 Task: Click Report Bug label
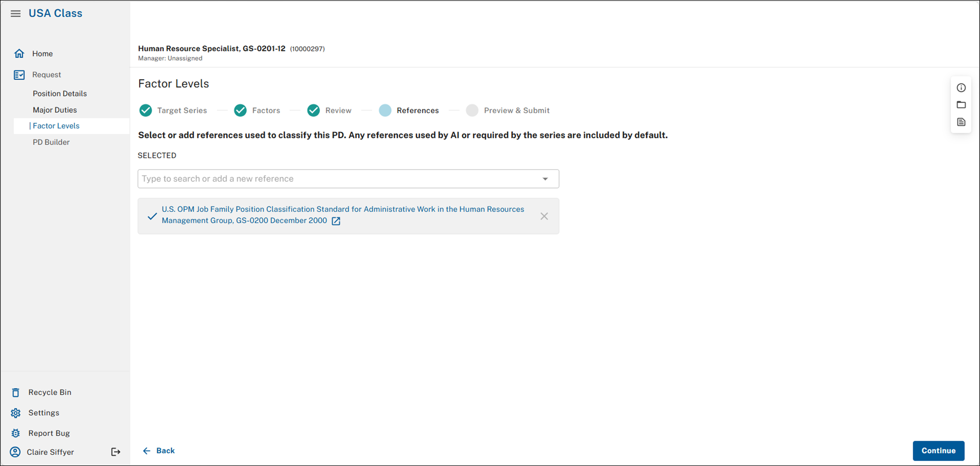[x=49, y=433]
